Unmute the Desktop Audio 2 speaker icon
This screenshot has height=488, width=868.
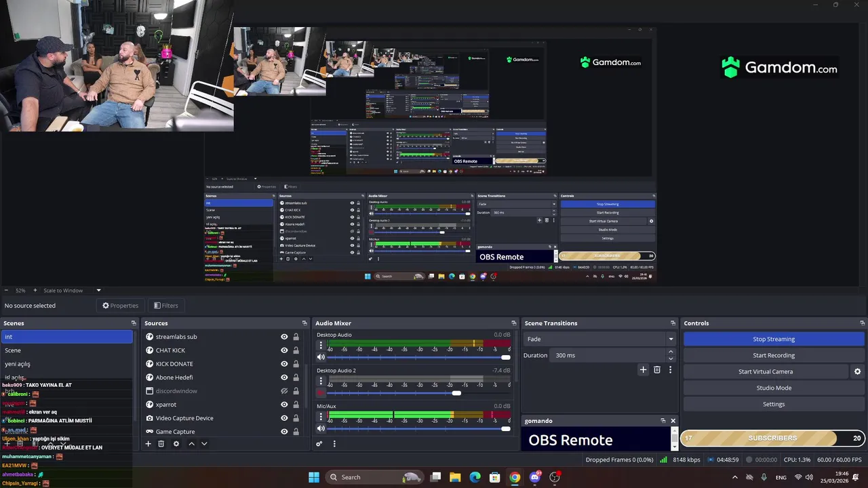[321, 393]
